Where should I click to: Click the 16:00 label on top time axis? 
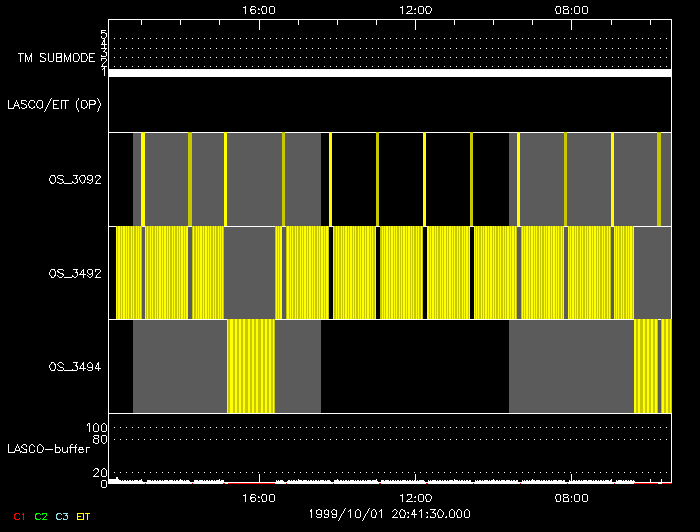click(x=259, y=9)
